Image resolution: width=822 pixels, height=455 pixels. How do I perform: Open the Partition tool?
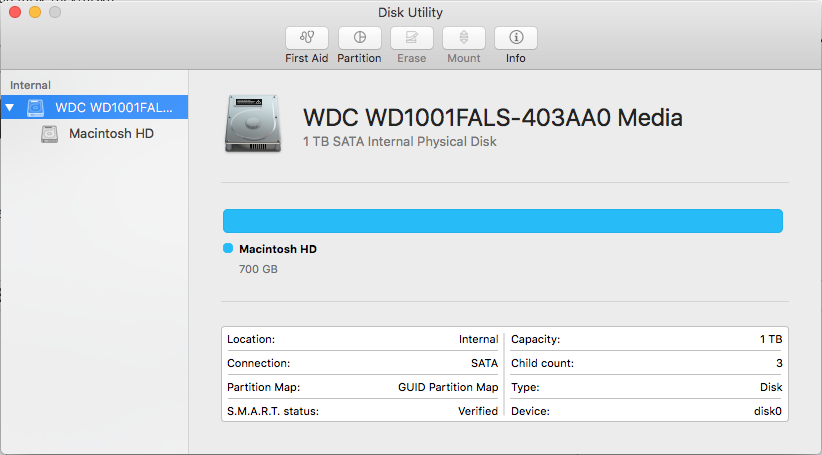(x=359, y=38)
